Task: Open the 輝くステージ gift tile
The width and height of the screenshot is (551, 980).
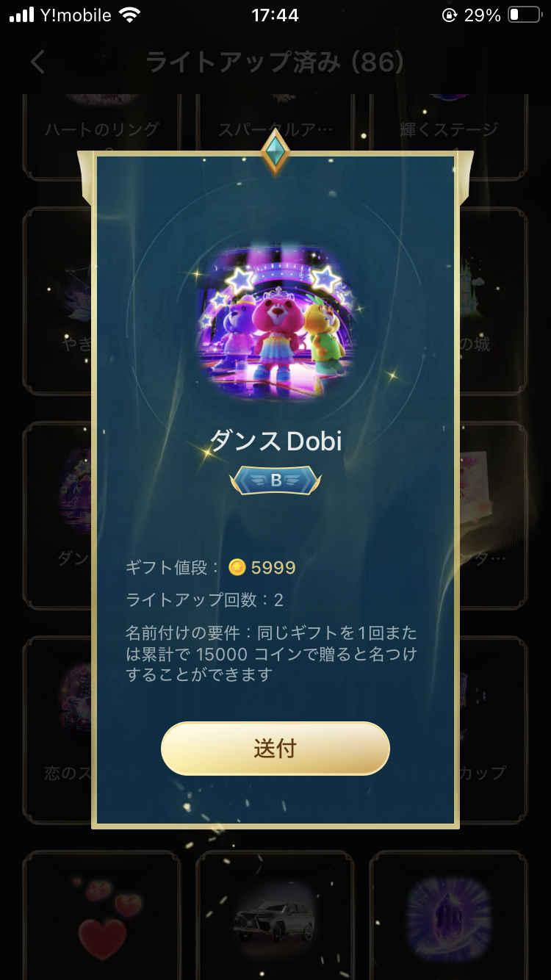Action: [449, 137]
